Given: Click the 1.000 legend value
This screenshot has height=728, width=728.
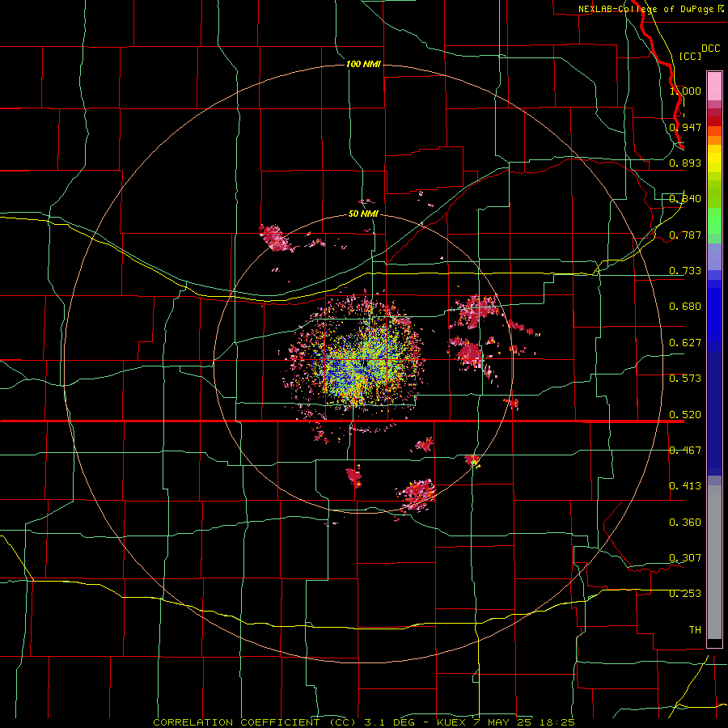Looking at the screenshot, I should 685,91.
